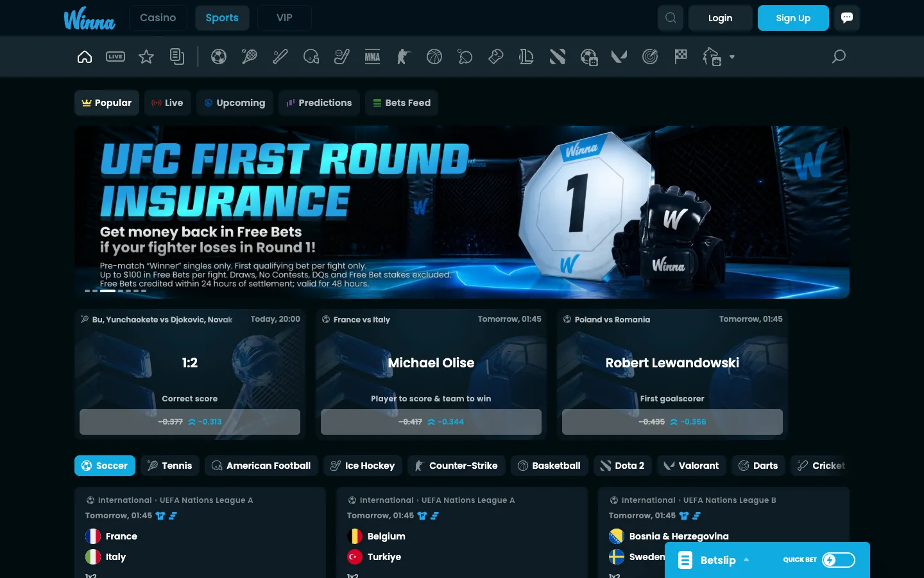Screen dimensions: 924x578
Task: Choose American football helmet icon in sports bar
Action: 311,57
